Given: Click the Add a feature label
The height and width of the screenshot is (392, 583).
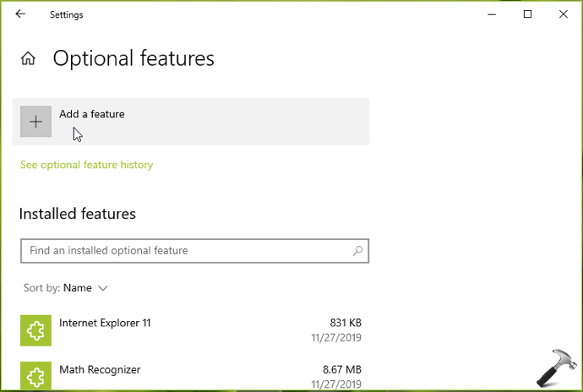Looking at the screenshot, I should tap(92, 114).
